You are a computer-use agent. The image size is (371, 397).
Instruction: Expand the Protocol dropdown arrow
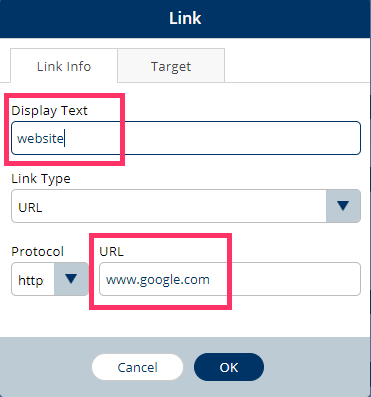click(x=71, y=279)
